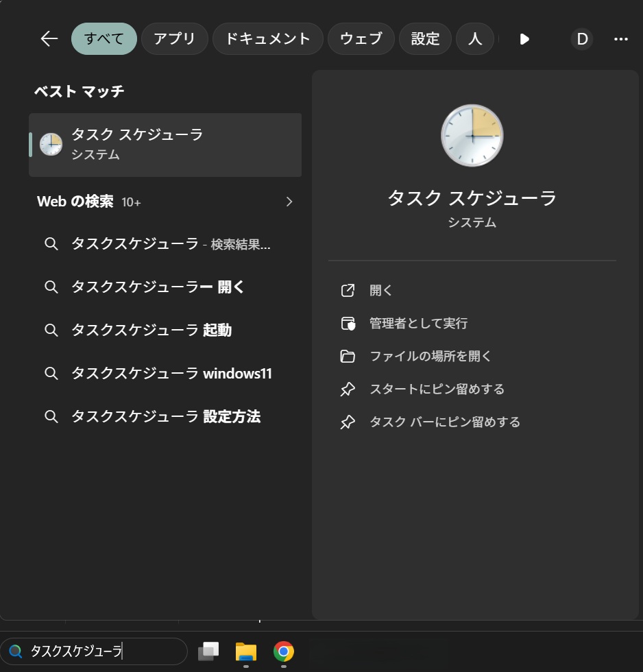The height and width of the screenshot is (672, 643).
Task: Switch to the アプリ filter tab
Action: tap(174, 38)
